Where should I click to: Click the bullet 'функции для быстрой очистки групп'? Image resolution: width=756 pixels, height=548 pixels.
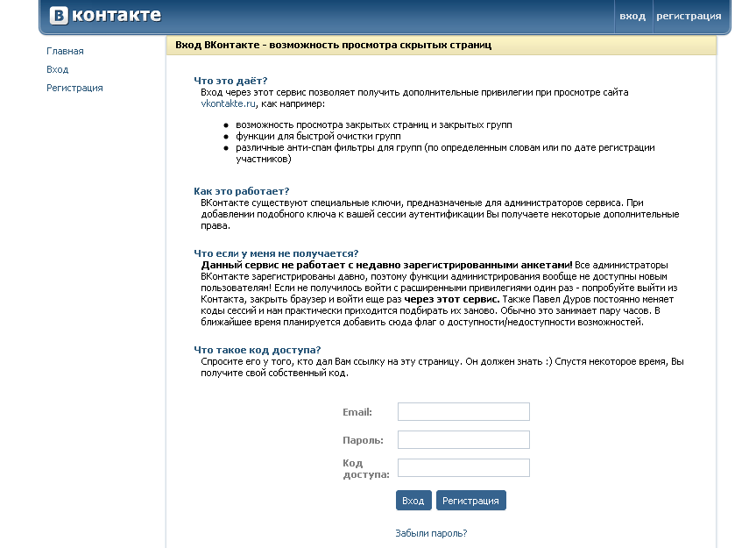click(x=318, y=136)
